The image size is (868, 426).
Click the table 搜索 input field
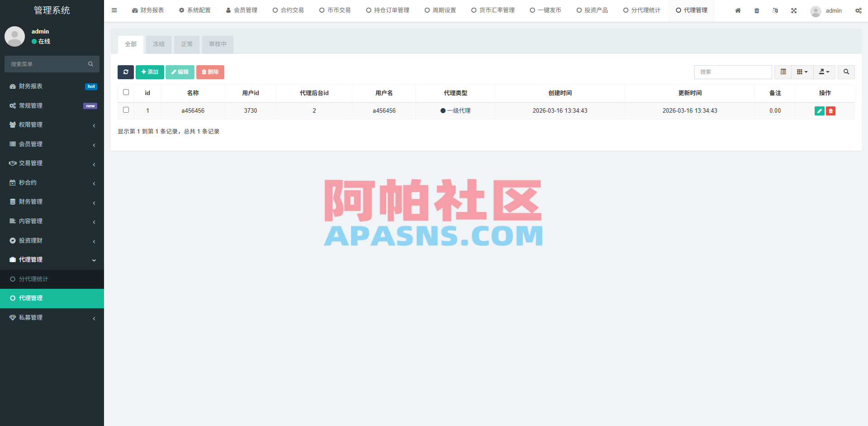[x=733, y=72]
